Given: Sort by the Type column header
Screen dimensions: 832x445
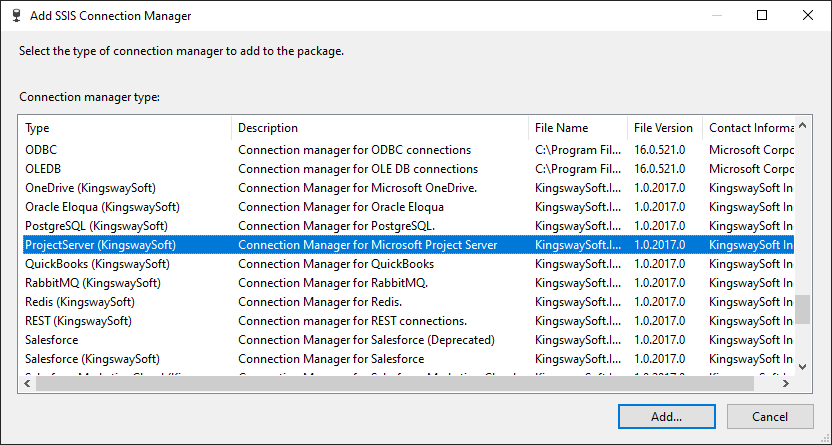Looking at the screenshot, I should (125, 128).
